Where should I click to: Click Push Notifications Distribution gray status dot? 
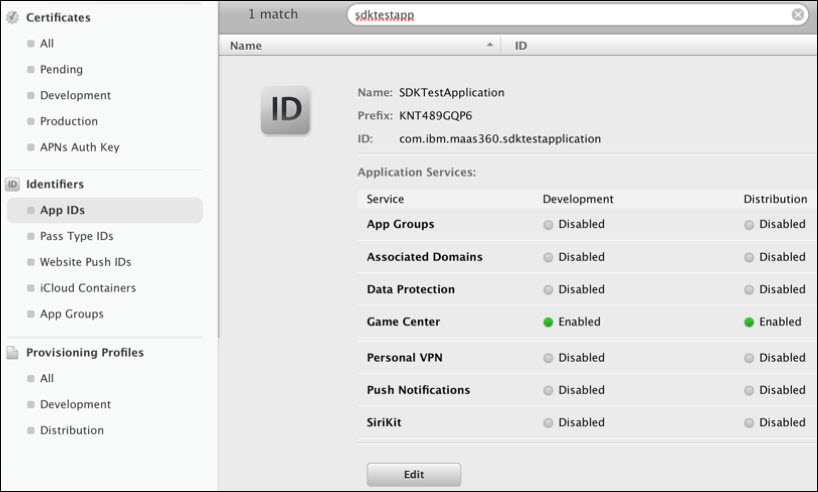(x=749, y=390)
